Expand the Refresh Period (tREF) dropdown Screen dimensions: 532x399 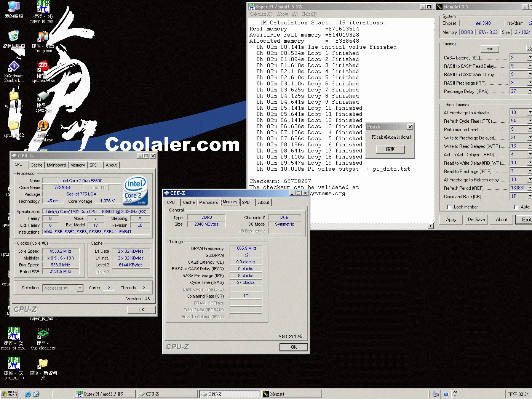(530, 188)
